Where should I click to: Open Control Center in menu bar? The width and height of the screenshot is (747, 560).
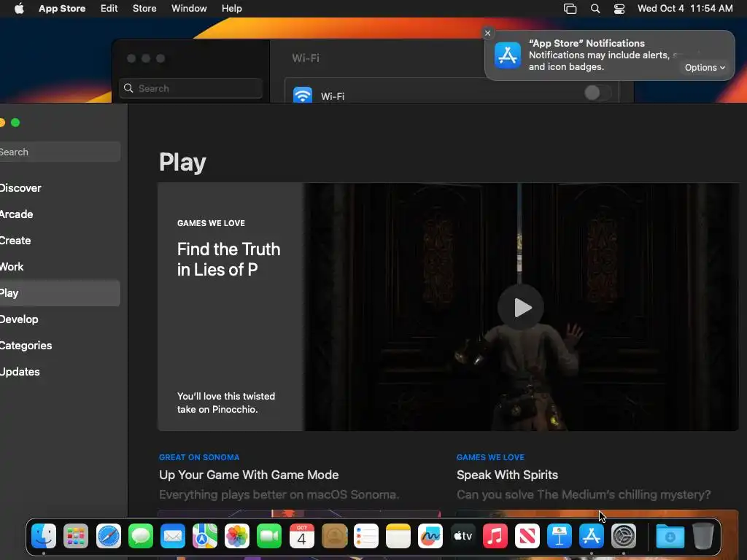(x=619, y=9)
